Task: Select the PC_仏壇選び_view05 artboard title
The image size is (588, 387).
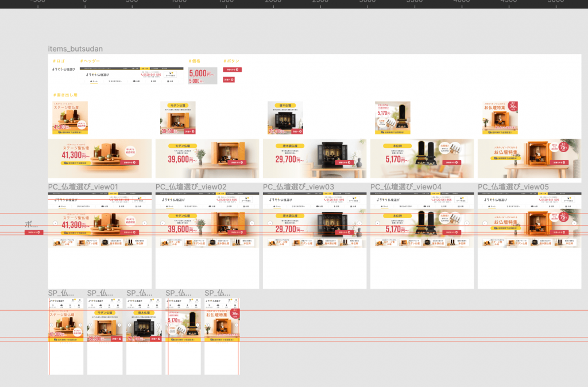Action: (x=513, y=187)
